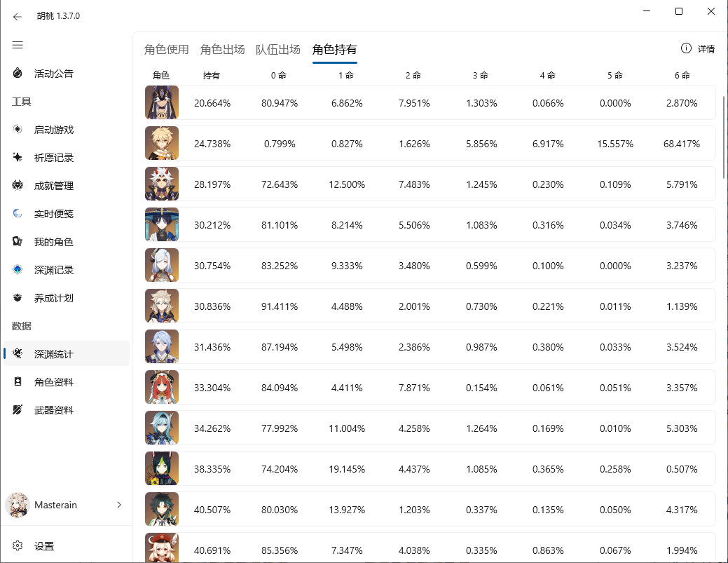Open 实时便笺 real-time notes
This screenshot has width=728, height=563.
(53, 214)
